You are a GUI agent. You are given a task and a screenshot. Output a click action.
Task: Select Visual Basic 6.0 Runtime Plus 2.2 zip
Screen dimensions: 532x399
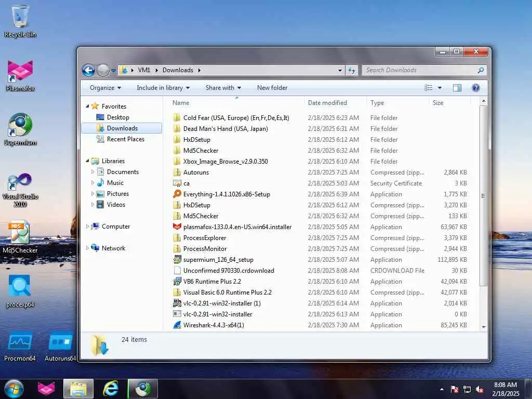[321, 292]
